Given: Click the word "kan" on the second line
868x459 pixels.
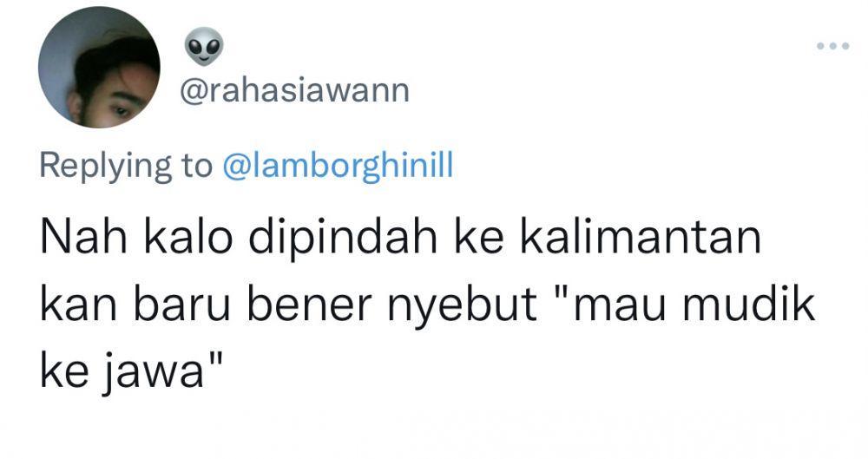Looking at the screenshot, I should click(78, 305).
